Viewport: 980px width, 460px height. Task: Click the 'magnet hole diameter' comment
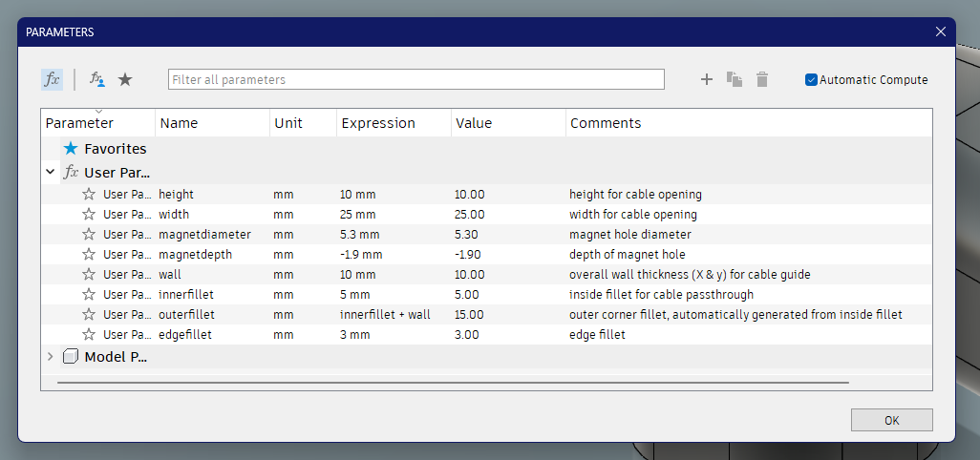point(630,234)
